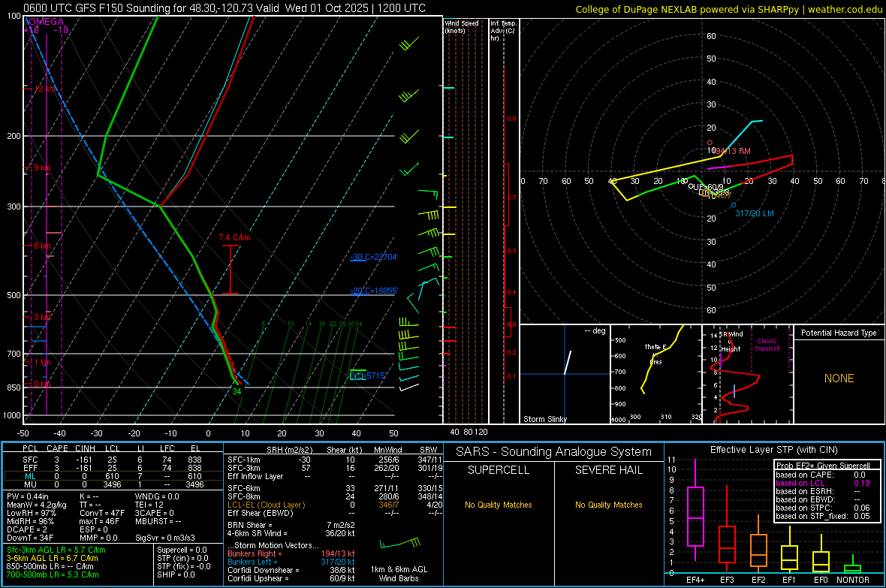
Task: Click the 'Storm Slinky' panel label
Action: (544, 419)
